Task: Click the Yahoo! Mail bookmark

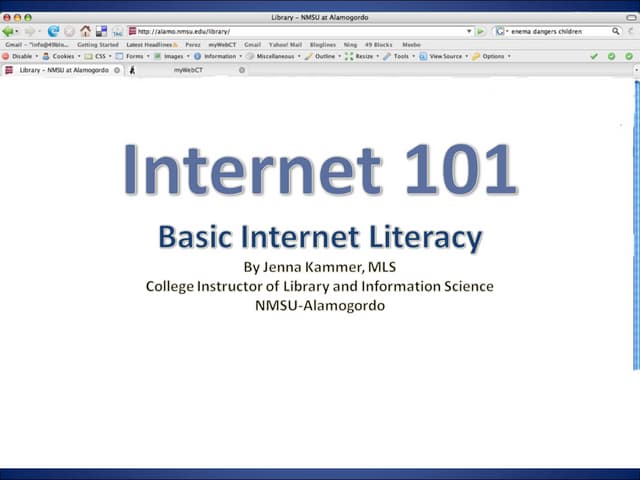Action: (x=285, y=44)
